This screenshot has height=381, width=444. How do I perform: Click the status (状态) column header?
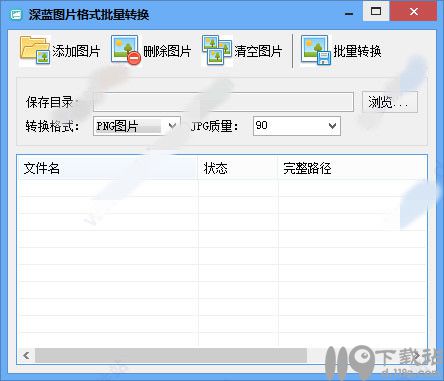[x=238, y=168]
